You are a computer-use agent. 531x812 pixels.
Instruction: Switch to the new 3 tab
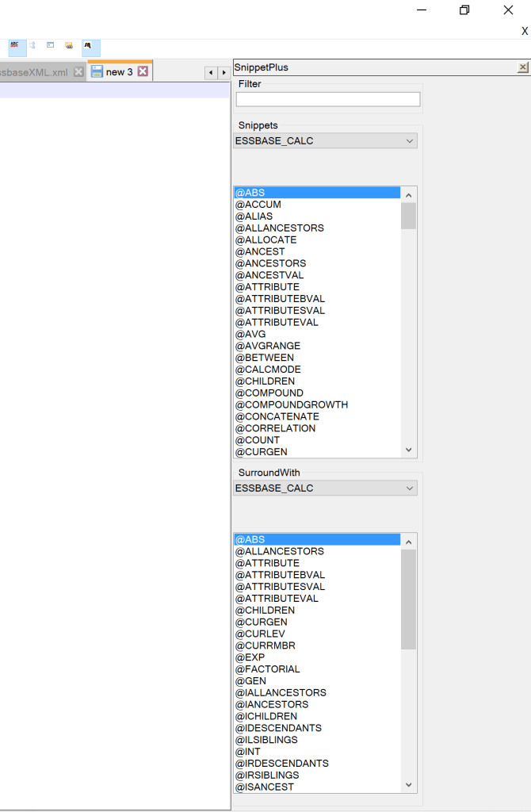119,72
